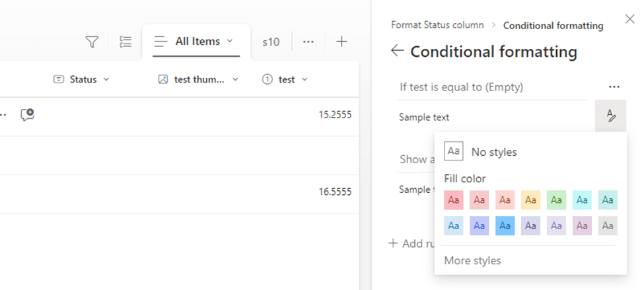
Task: Click Add rule button
Action: click(412, 243)
